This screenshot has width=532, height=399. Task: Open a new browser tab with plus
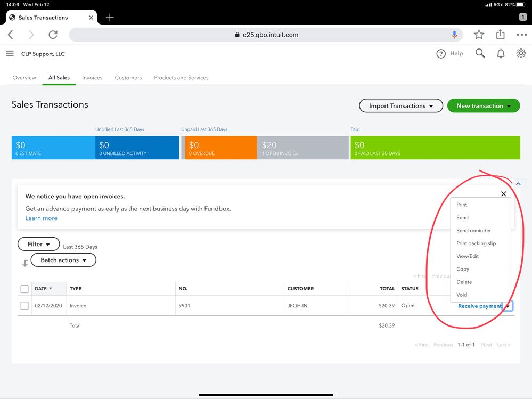click(110, 18)
